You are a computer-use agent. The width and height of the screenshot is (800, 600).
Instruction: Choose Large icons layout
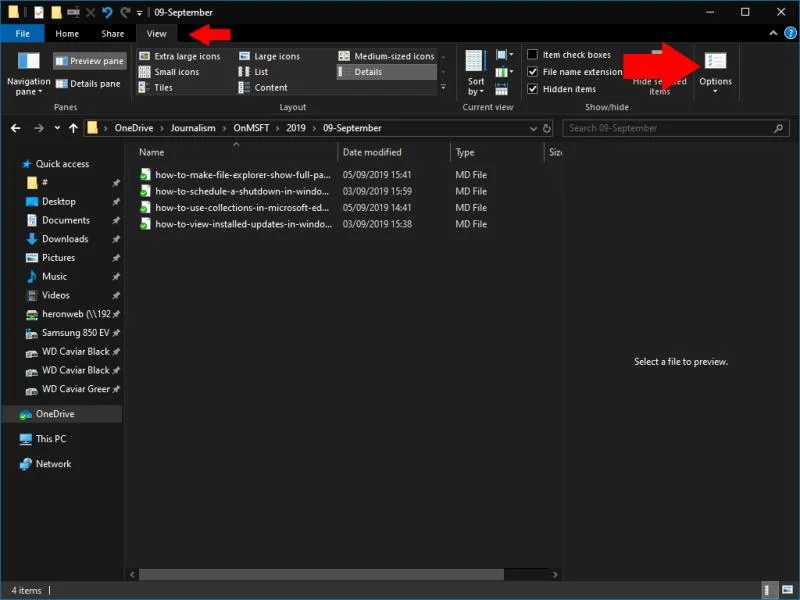(x=270, y=56)
